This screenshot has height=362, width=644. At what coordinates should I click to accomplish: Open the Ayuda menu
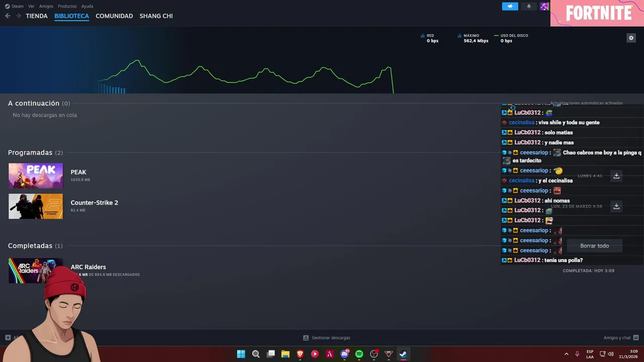(87, 6)
